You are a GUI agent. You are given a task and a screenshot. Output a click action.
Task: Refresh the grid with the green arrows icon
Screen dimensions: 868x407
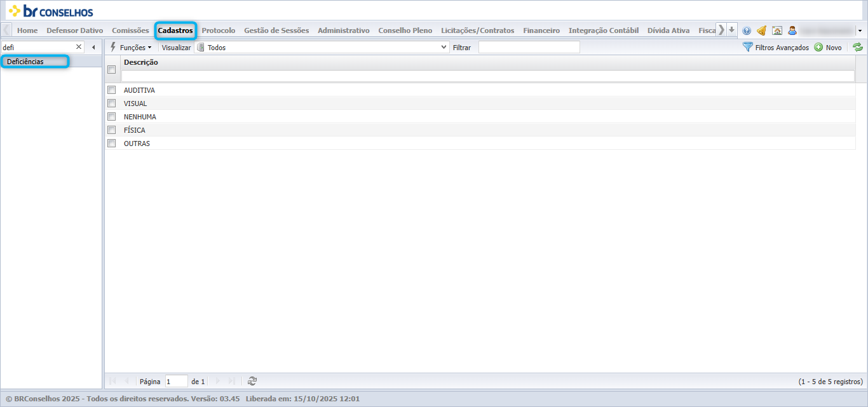click(858, 48)
